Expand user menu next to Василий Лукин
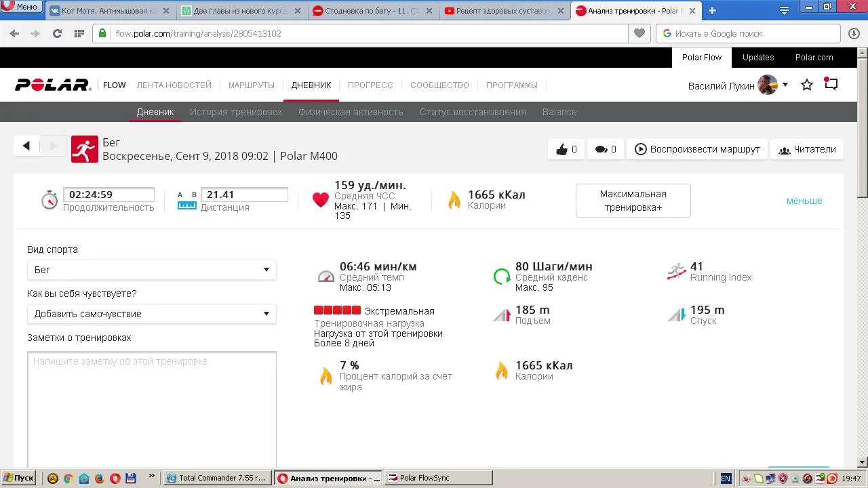 tap(785, 85)
